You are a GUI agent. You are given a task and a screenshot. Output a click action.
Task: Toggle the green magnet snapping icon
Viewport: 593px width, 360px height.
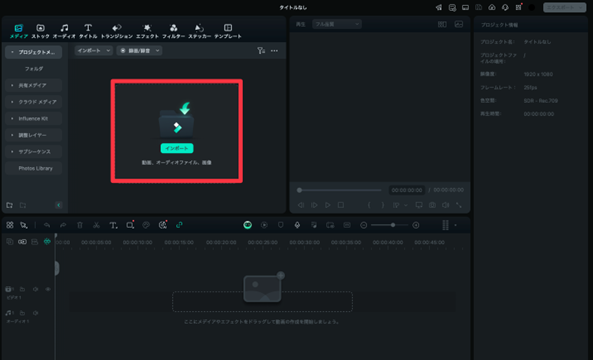click(x=47, y=242)
